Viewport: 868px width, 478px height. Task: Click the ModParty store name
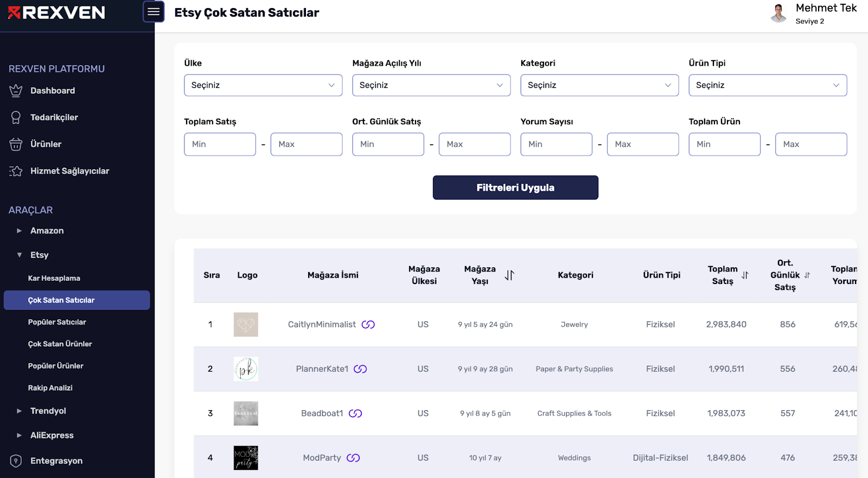point(322,458)
